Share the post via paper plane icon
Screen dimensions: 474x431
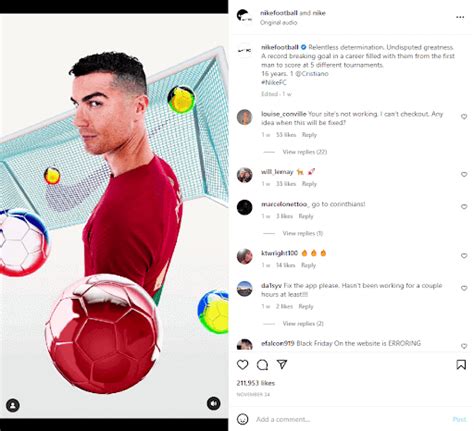(x=282, y=364)
